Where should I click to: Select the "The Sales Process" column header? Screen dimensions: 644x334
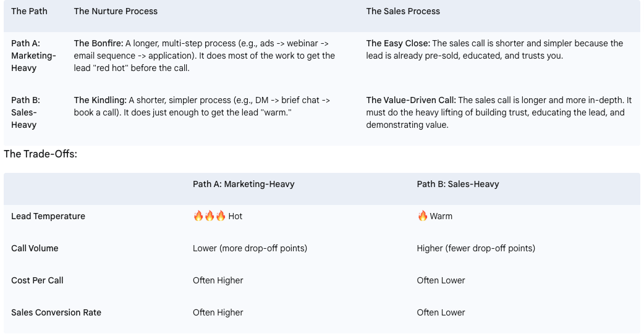(x=403, y=11)
